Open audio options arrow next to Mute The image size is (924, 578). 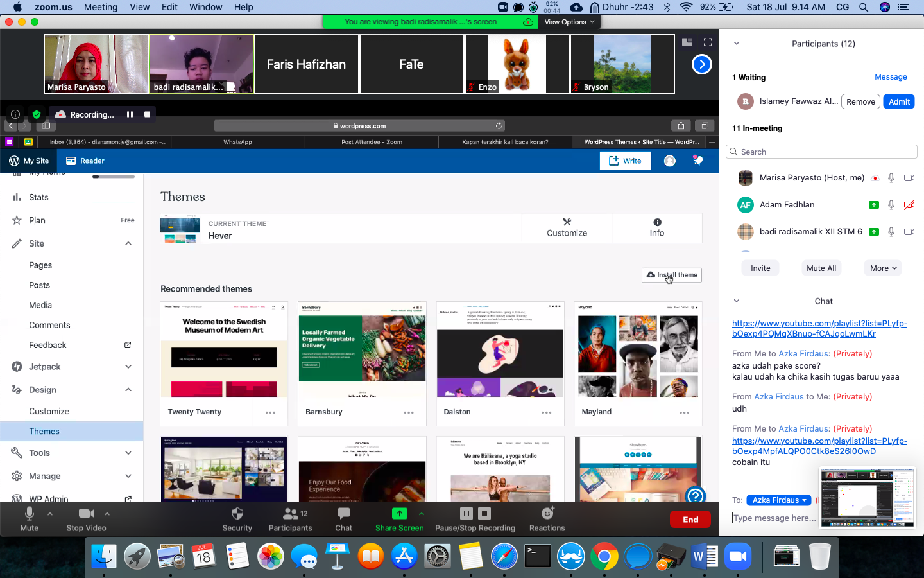[x=50, y=513]
